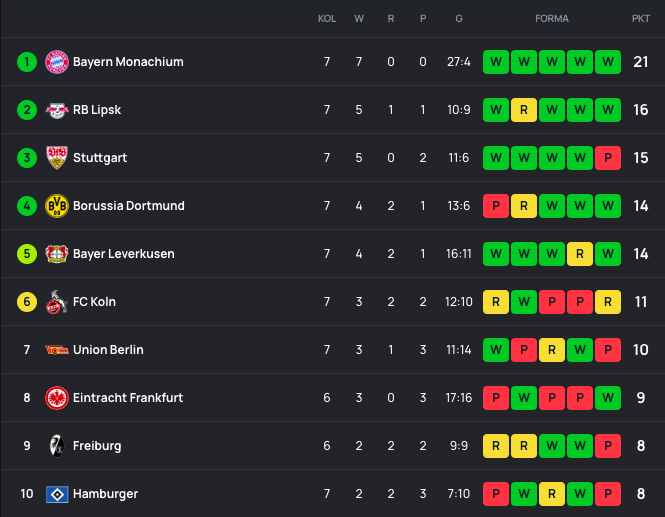
Task: Click the KOL column header
Action: click(327, 19)
